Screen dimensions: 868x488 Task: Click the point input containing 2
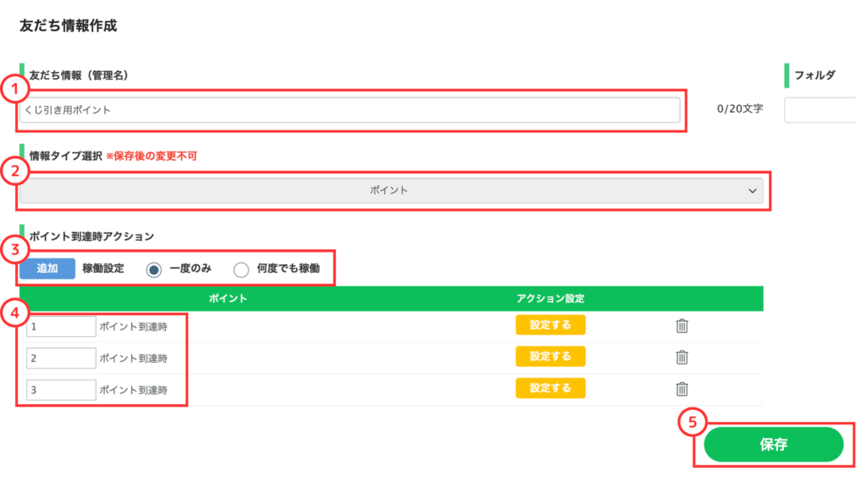click(61, 358)
